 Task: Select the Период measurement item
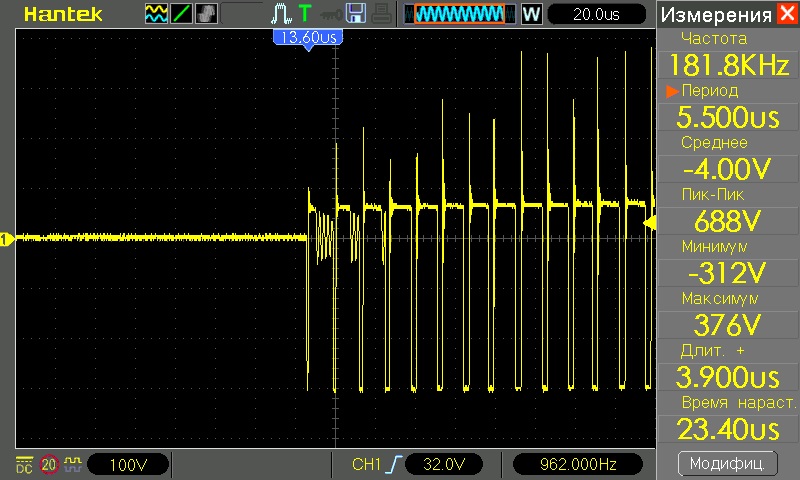[x=710, y=90]
